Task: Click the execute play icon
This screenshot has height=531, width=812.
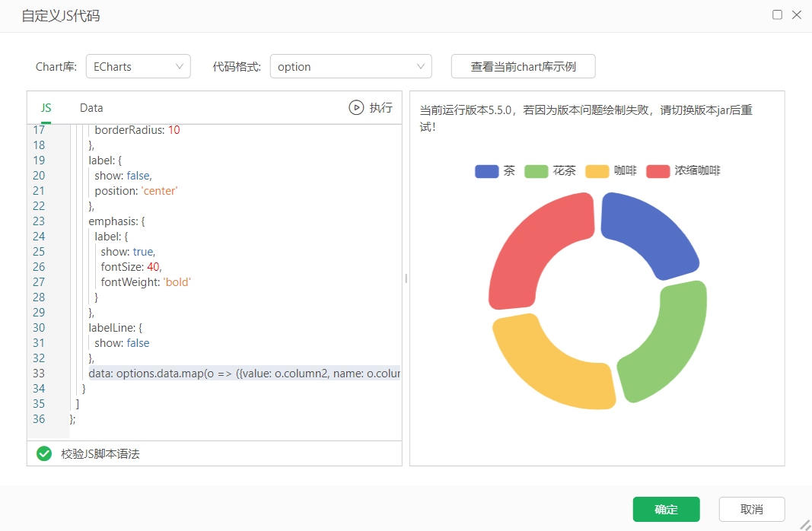Action: (355, 108)
